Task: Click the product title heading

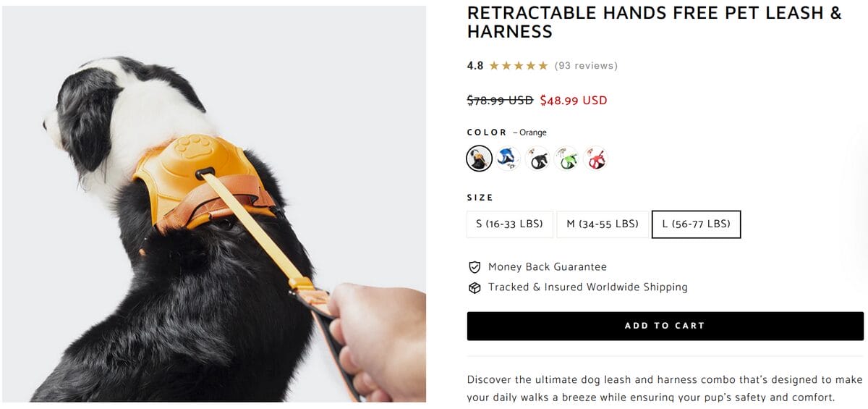Action: (x=655, y=22)
